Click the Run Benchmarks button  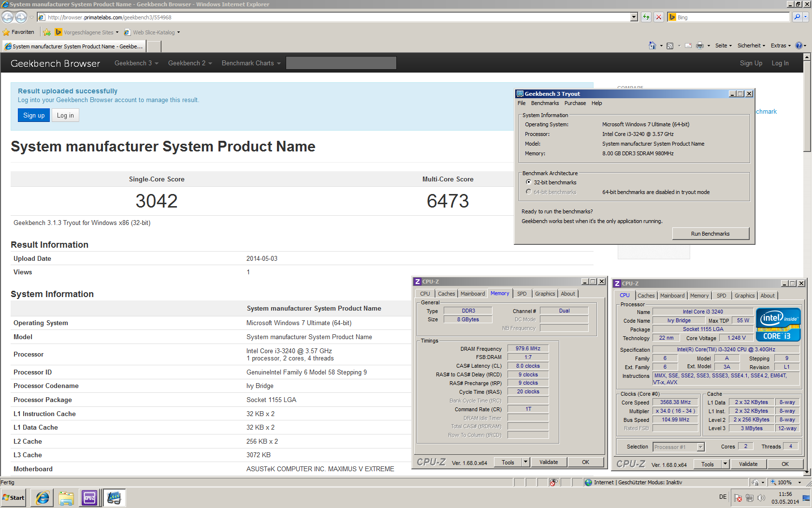[x=710, y=234]
